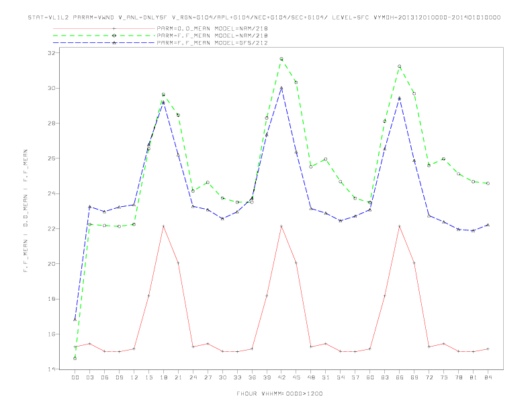Click the blue triangle marker at hour 00
532x411 pixels.
[x=75, y=320]
